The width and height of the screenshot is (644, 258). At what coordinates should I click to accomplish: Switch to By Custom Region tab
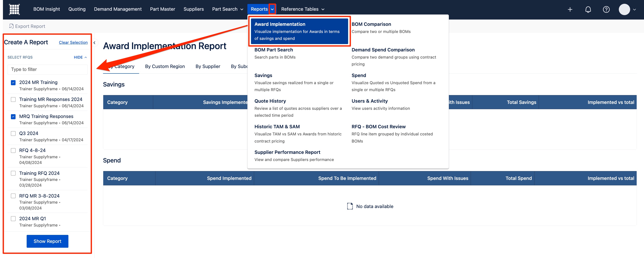click(165, 66)
